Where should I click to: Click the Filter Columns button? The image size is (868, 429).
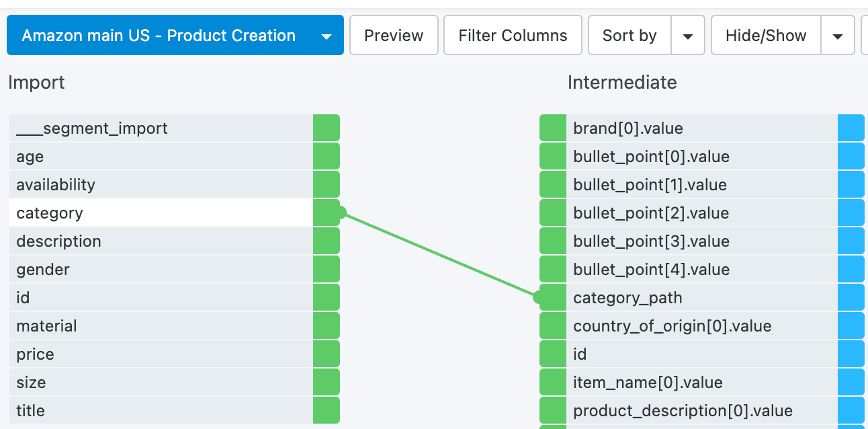[x=513, y=36]
